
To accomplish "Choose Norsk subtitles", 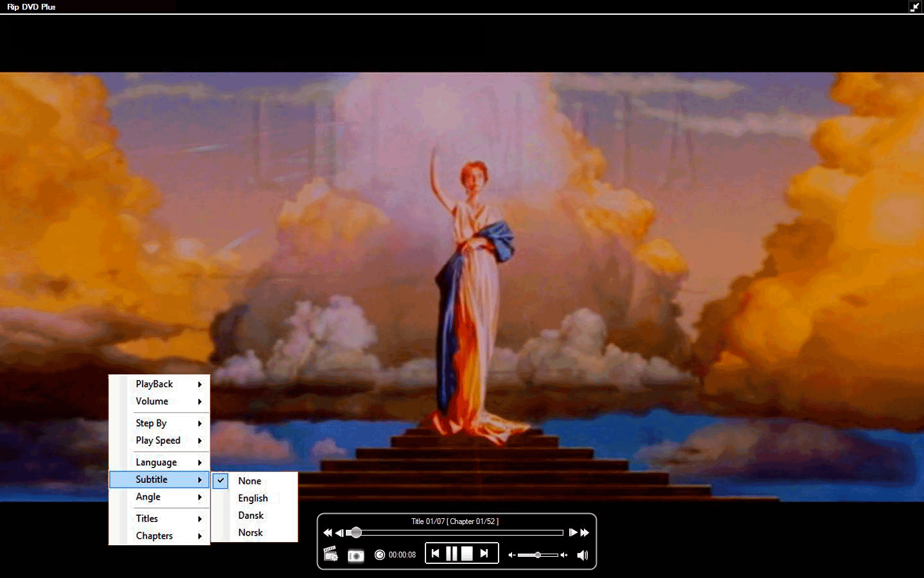I will coord(255,533).
